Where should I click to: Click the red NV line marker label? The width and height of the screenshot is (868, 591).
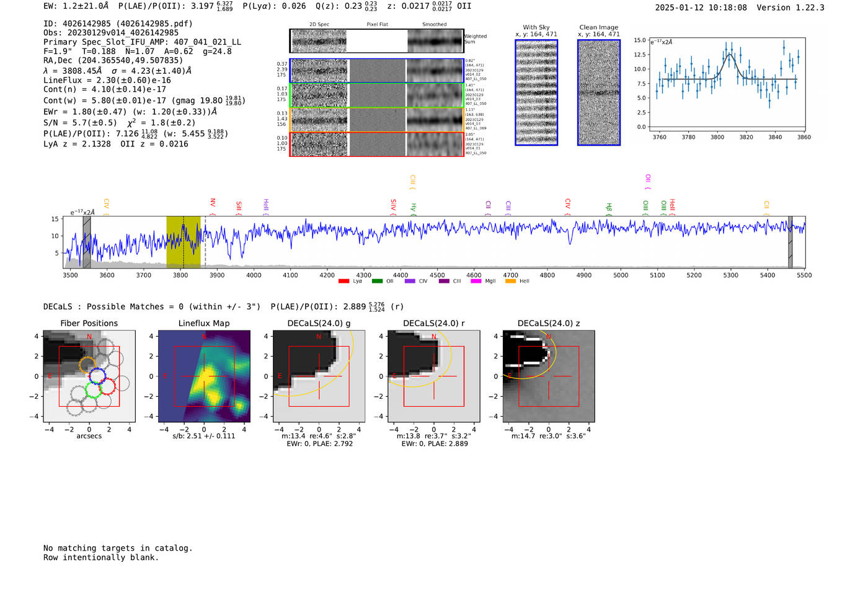(213, 203)
